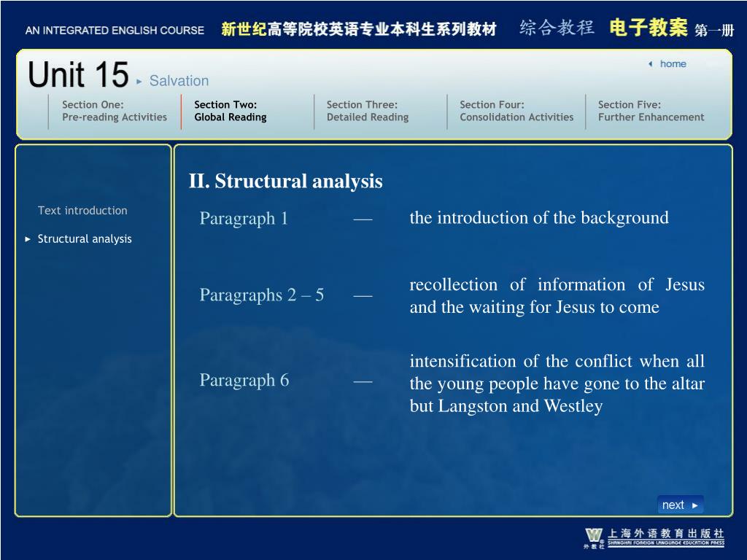Screen dimensions: 747x560
Task: Click the Paragraph 1 label
Action: (244, 218)
